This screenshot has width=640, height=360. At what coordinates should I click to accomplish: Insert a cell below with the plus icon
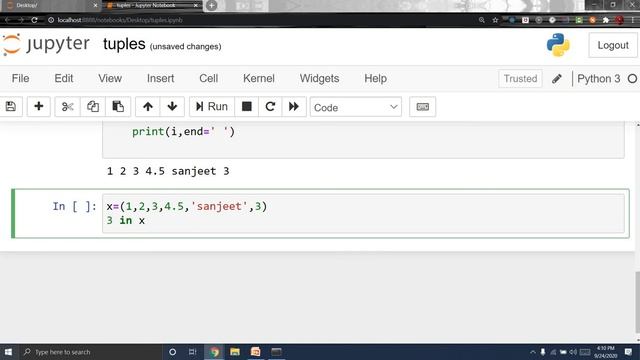(x=39, y=107)
